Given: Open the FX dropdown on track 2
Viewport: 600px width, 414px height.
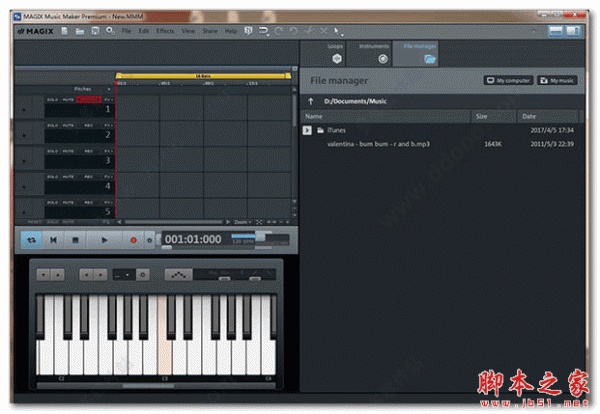Looking at the screenshot, I should (108, 126).
